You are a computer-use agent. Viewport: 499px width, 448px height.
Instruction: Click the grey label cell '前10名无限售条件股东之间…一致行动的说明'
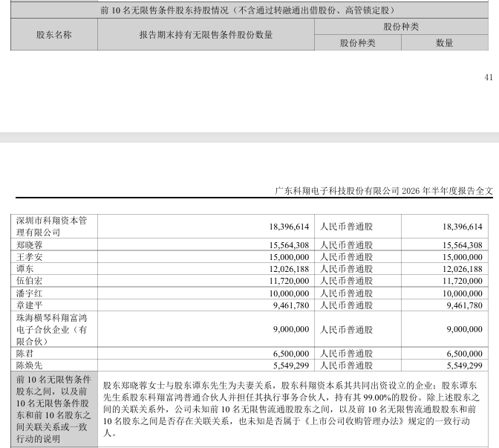click(53, 409)
